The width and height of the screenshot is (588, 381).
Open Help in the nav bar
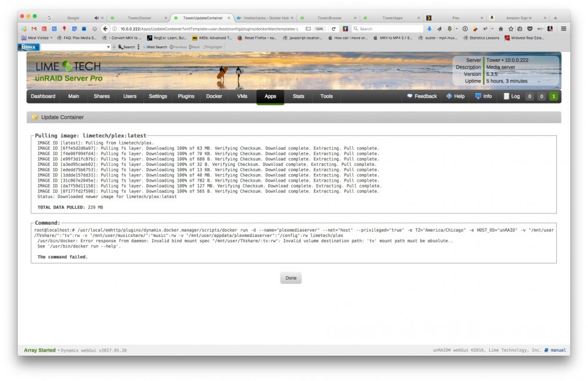(x=455, y=96)
